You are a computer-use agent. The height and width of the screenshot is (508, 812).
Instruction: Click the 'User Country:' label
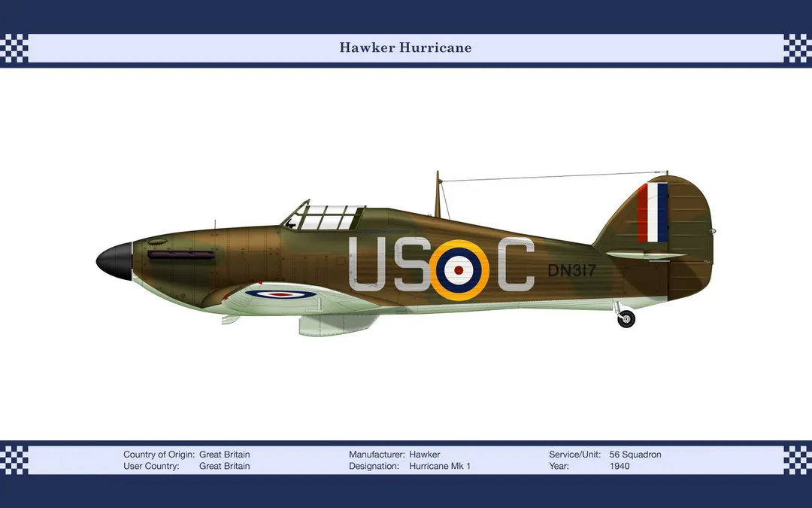[x=151, y=466]
